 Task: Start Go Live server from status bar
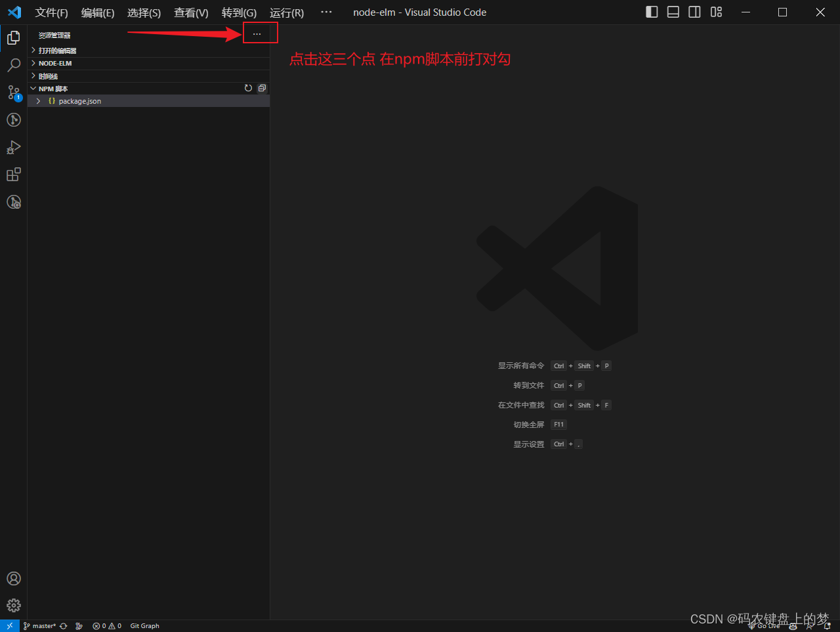coord(764,626)
